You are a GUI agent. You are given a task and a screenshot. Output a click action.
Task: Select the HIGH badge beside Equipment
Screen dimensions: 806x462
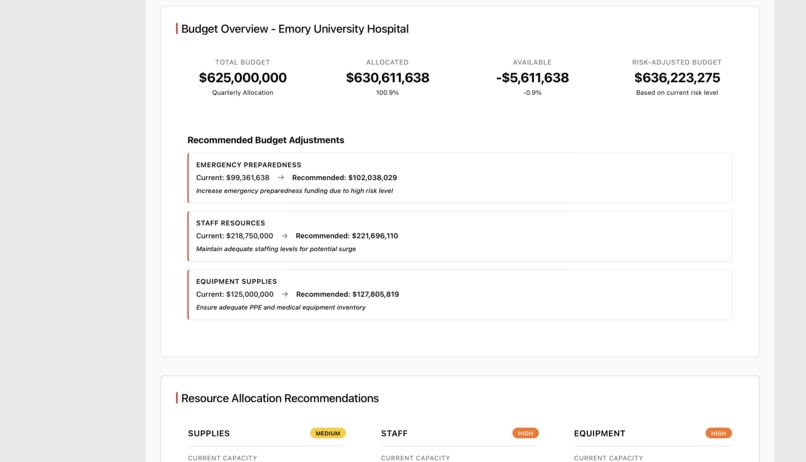click(719, 433)
